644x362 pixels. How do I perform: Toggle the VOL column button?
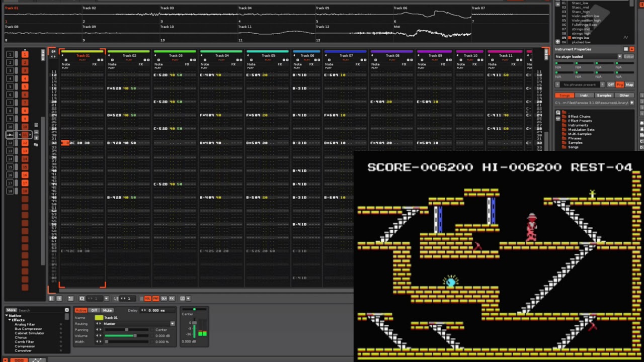tap(148, 298)
